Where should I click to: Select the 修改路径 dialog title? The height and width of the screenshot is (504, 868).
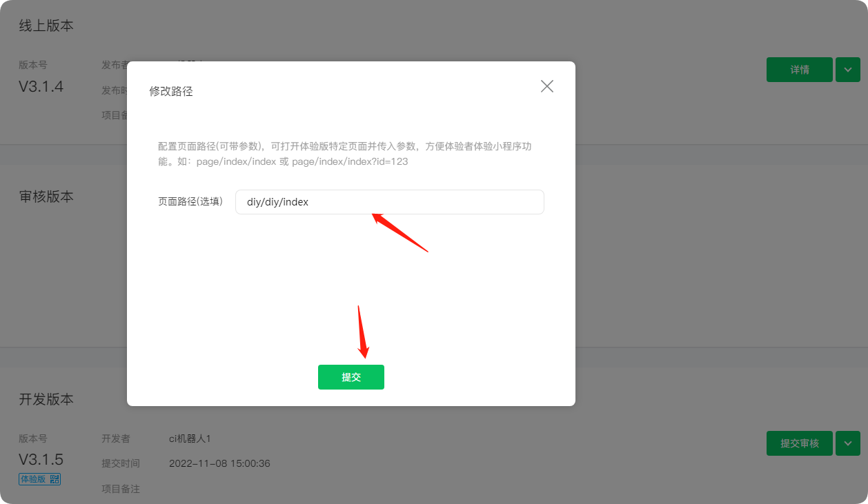[171, 91]
